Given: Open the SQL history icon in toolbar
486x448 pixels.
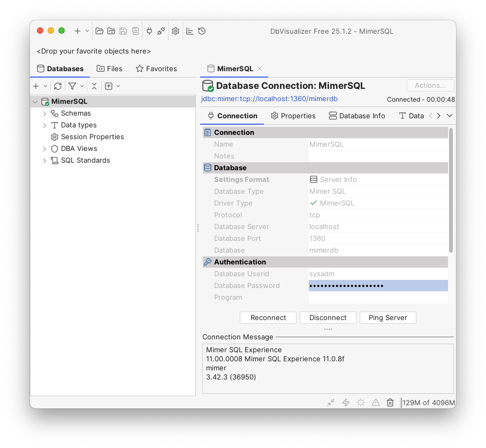Looking at the screenshot, I should click(x=202, y=31).
